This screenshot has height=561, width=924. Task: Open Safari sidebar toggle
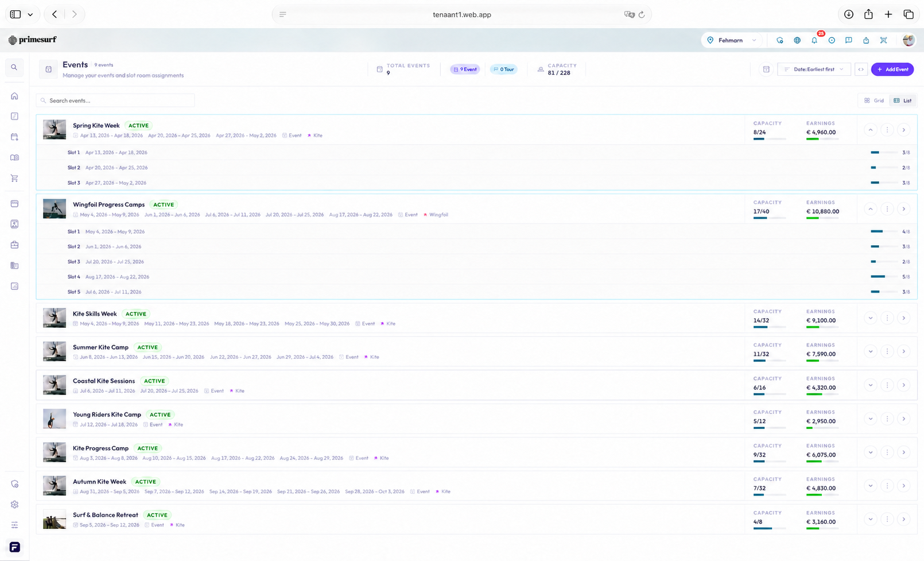tap(15, 14)
